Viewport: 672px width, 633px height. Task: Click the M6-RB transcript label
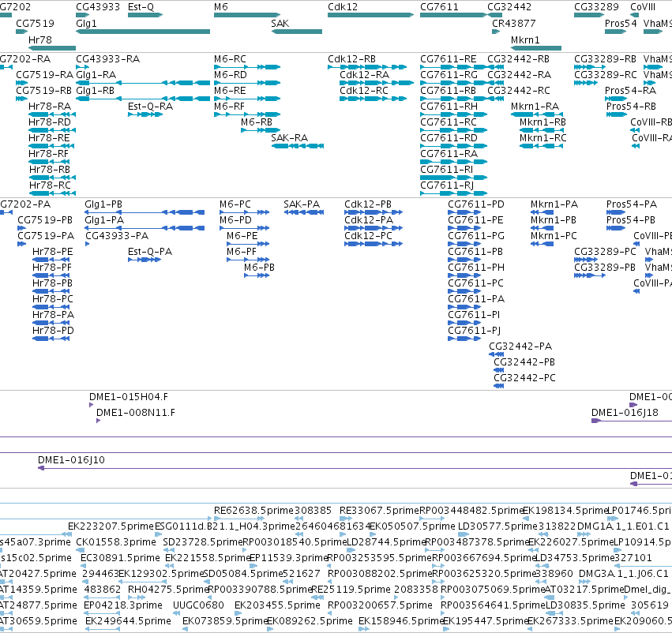[x=257, y=122]
